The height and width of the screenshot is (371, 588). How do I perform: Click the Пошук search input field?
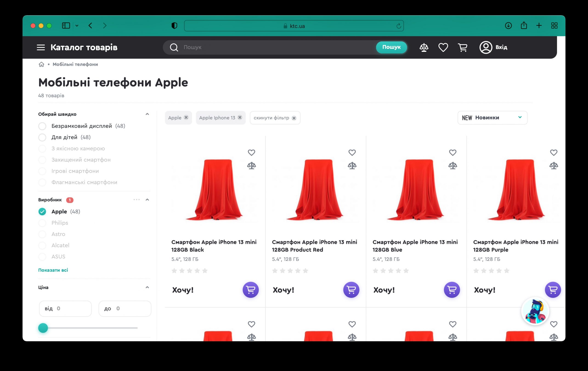pyautogui.click(x=276, y=47)
